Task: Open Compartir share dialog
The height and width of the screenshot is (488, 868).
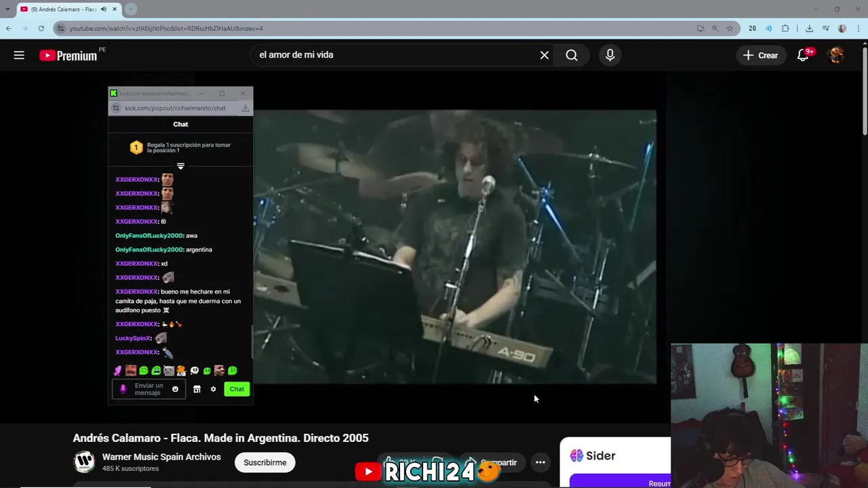Action: [x=492, y=462]
